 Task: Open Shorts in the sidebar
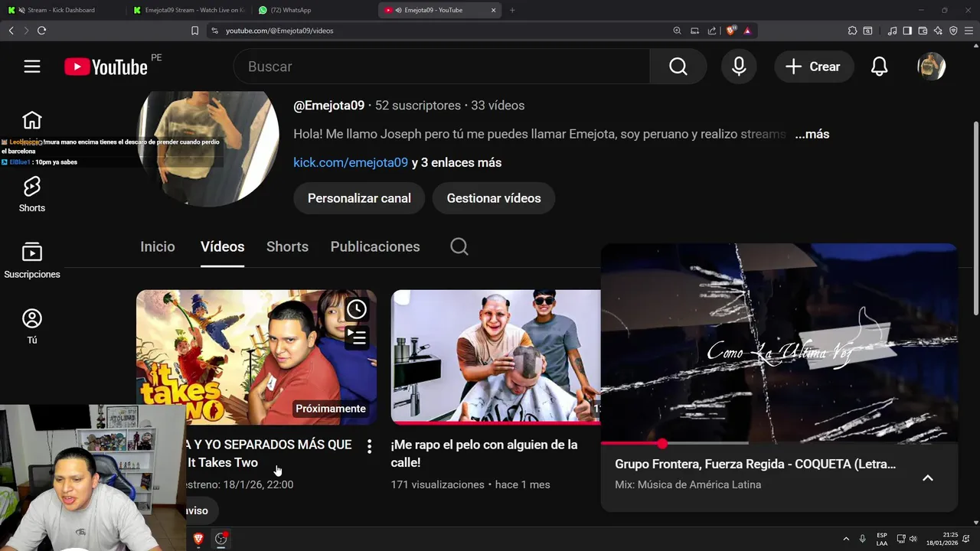point(31,194)
